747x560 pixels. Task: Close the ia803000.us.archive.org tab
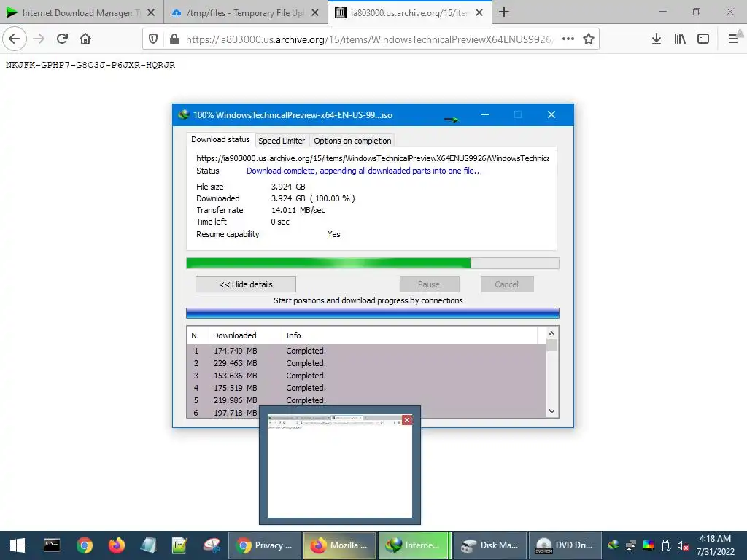(x=479, y=13)
